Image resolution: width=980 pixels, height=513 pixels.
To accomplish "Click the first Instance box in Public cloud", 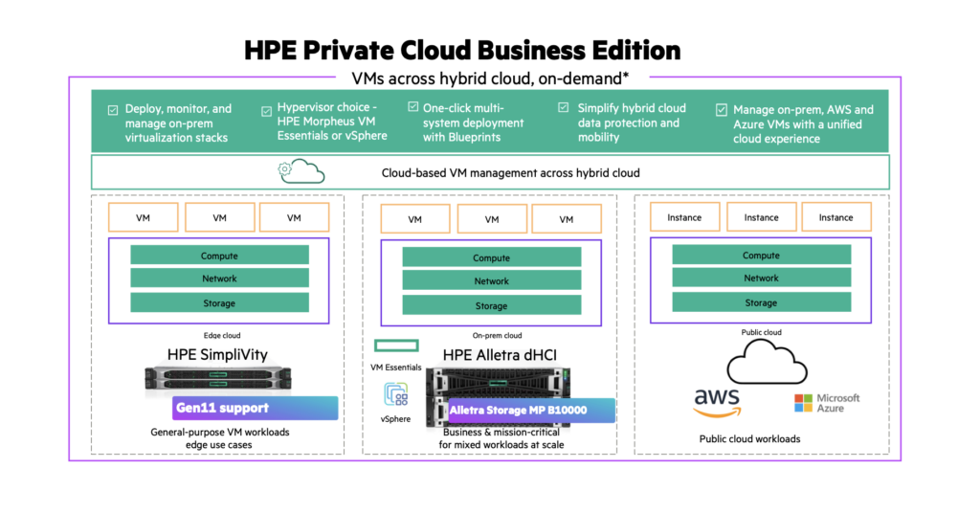I will click(684, 217).
